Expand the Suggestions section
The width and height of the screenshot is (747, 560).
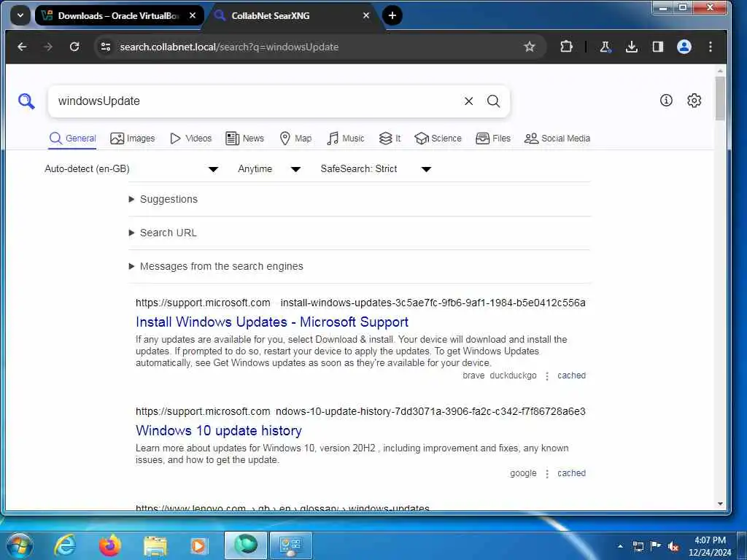coord(163,199)
